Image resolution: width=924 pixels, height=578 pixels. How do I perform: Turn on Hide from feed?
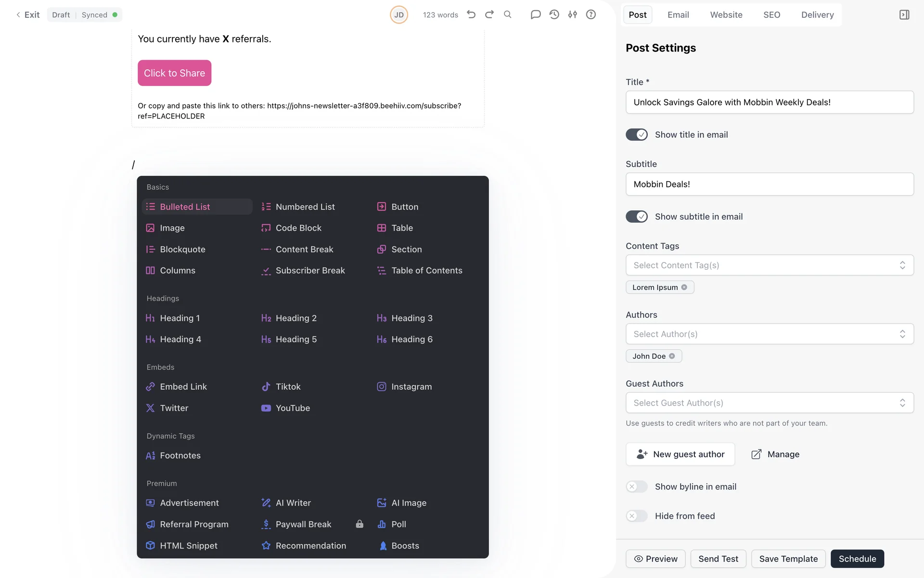pyautogui.click(x=637, y=516)
